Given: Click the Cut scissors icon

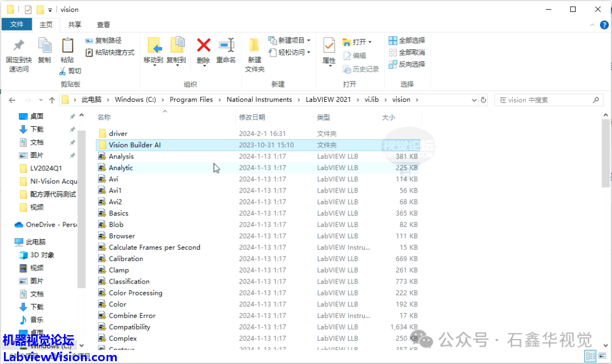Looking at the screenshot, I should point(63,71).
